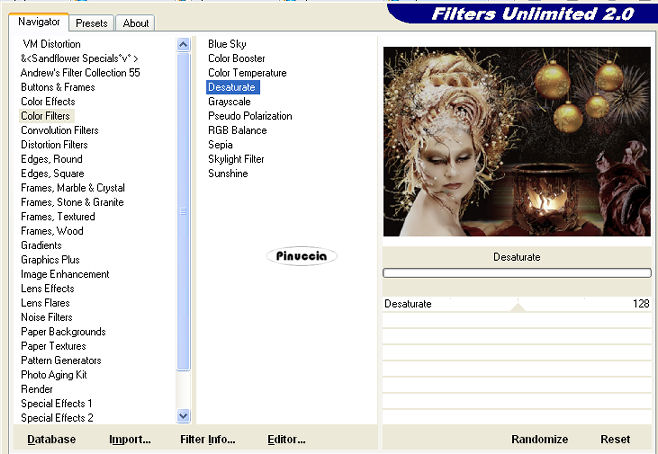This screenshot has width=658, height=454.
Task: Choose the Grayscale filter
Action: 229,102
